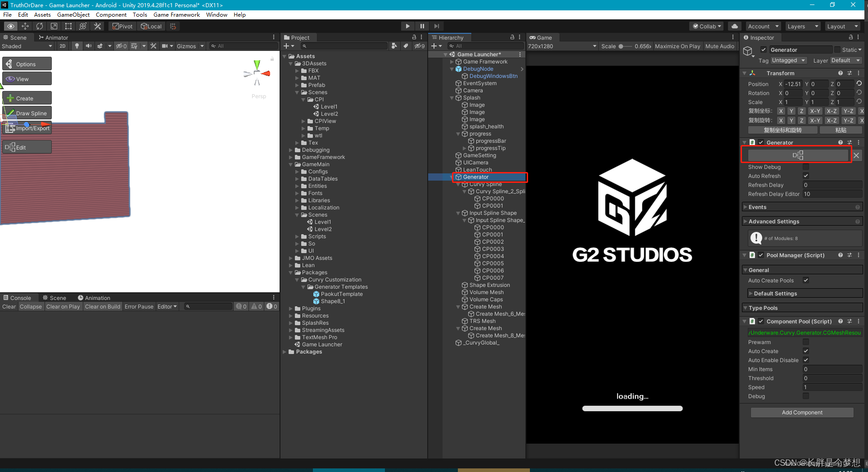Lock the Inspector panel

tap(851, 37)
